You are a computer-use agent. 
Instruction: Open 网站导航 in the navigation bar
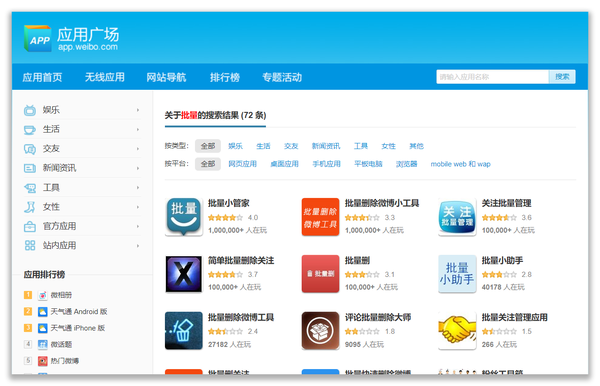click(x=166, y=77)
